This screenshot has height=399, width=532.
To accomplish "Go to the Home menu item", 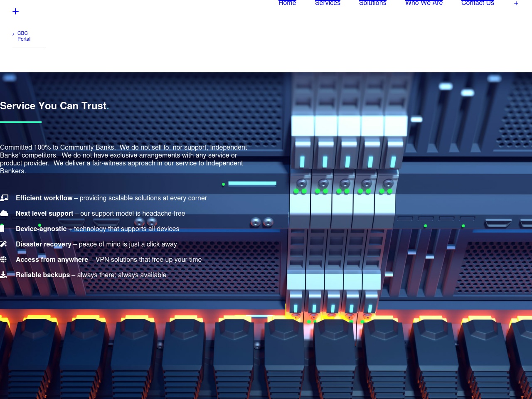I will (x=287, y=3).
